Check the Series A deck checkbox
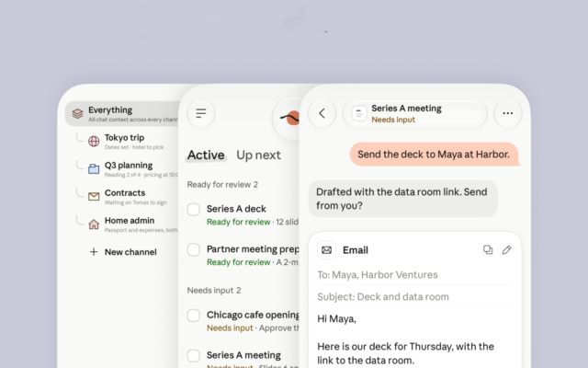The height and width of the screenshot is (368, 588). click(194, 210)
